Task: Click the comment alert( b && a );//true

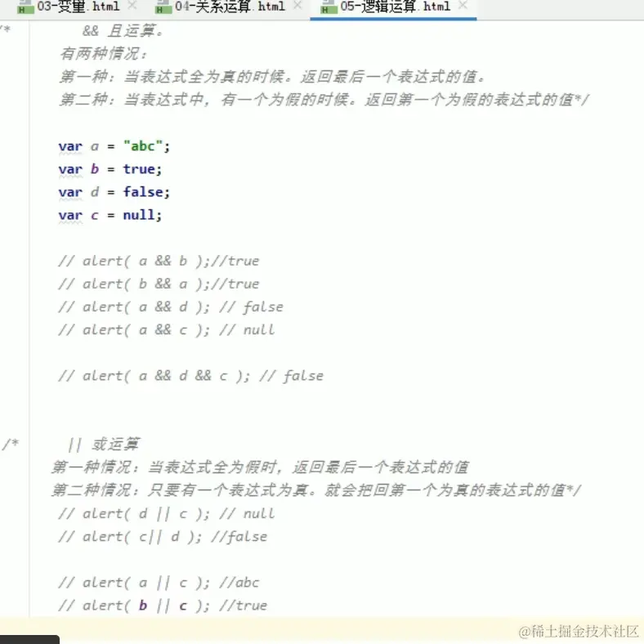Action: coord(159,284)
